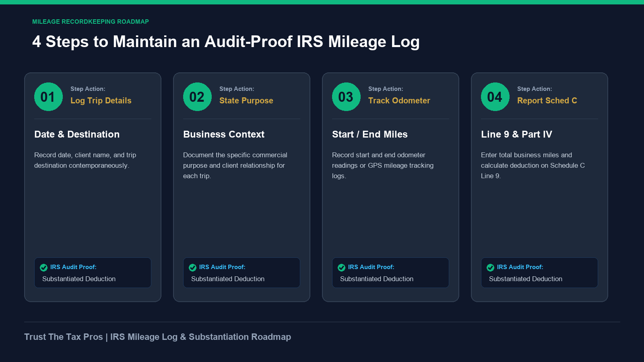This screenshot has height=362, width=644.
Task: Click the 'Trust The Tax Pros' footer text
Action: (157, 337)
